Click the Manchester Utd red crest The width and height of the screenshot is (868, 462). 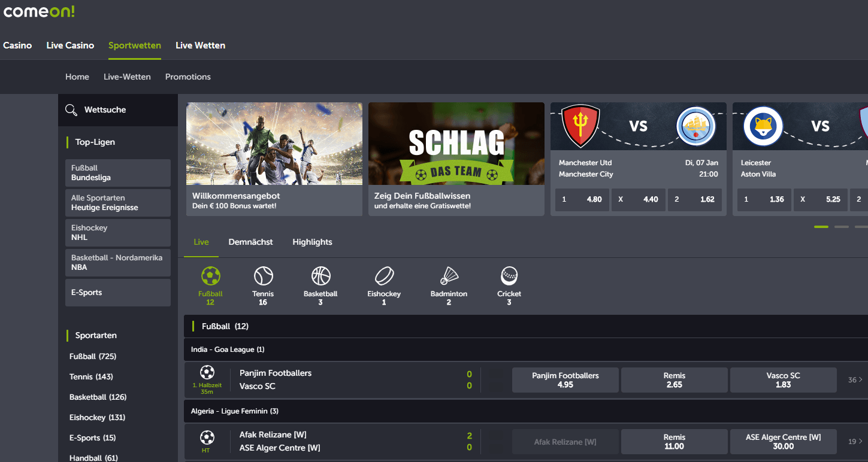pyautogui.click(x=580, y=126)
